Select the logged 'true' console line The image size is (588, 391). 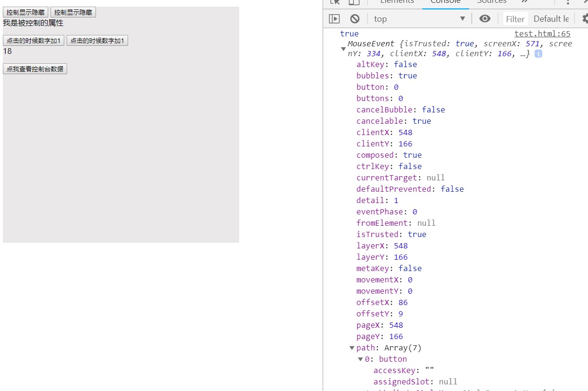click(x=349, y=34)
